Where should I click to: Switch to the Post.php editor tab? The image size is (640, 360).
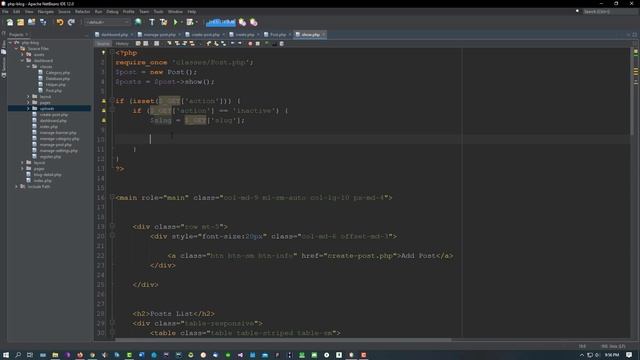point(278,35)
